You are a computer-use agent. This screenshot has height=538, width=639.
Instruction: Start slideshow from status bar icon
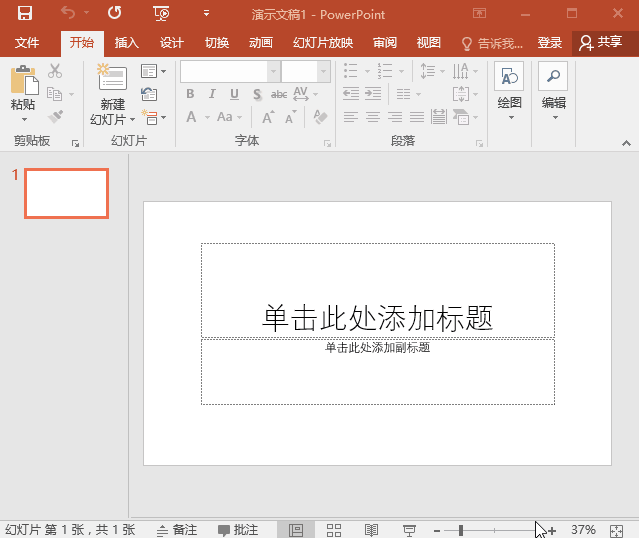pyautogui.click(x=409, y=530)
